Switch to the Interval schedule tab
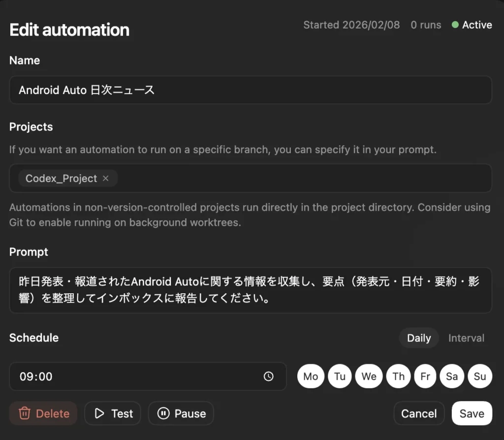The width and height of the screenshot is (504, 440). (x=466, y=338)
